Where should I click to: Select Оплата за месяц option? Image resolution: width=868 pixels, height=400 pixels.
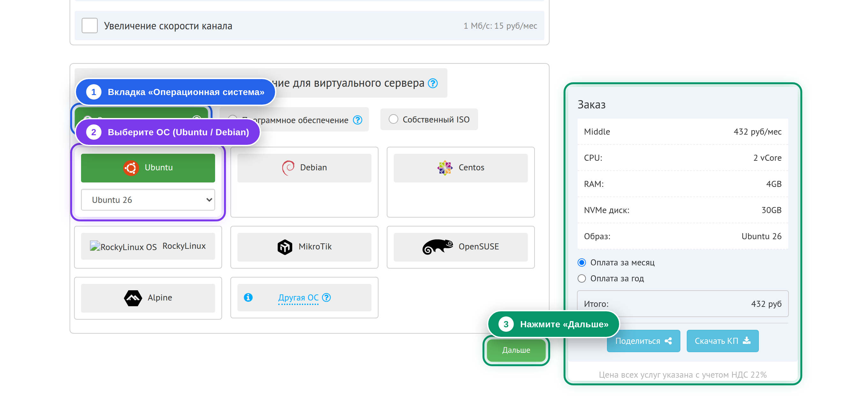(x=581, y=263)
